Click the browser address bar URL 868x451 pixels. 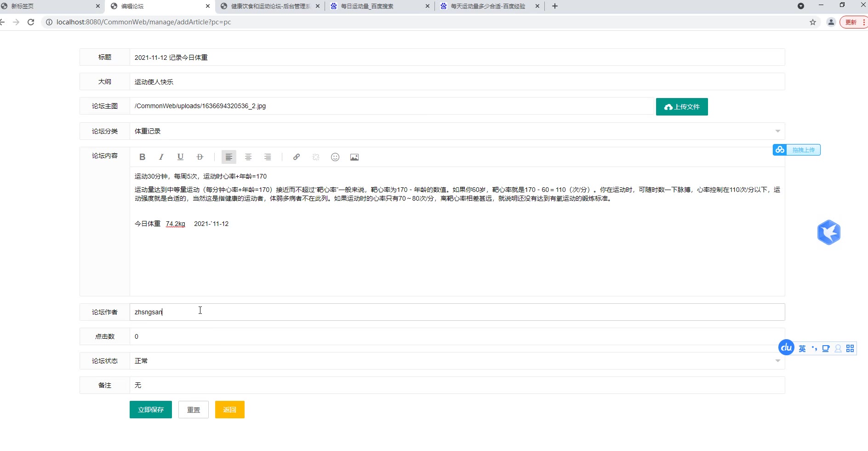[x=143, y=22]
